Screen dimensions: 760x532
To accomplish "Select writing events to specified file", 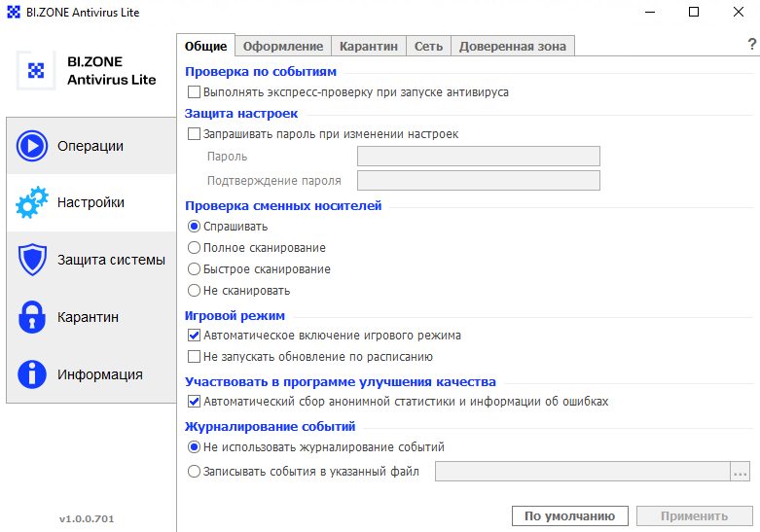I will tap(194, 471).
